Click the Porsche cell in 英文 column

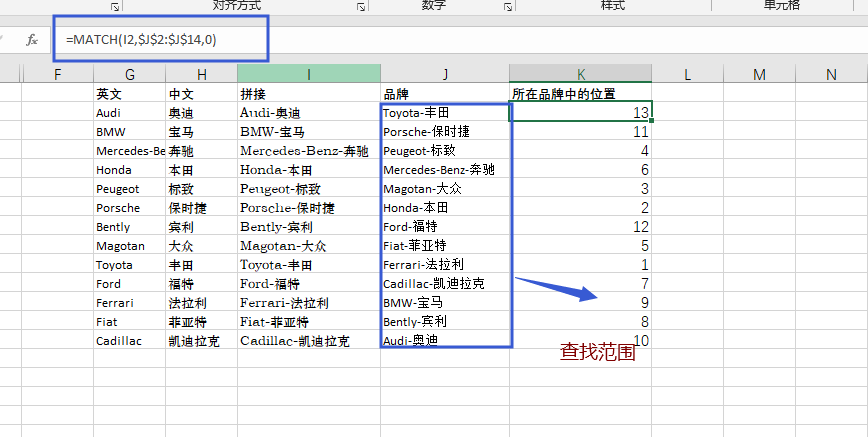(130, 208)
